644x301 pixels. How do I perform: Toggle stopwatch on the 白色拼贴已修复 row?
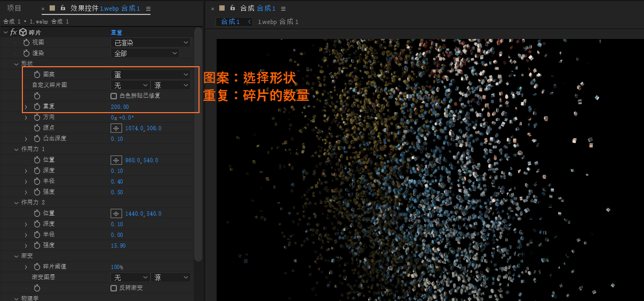tap(37, 96)
